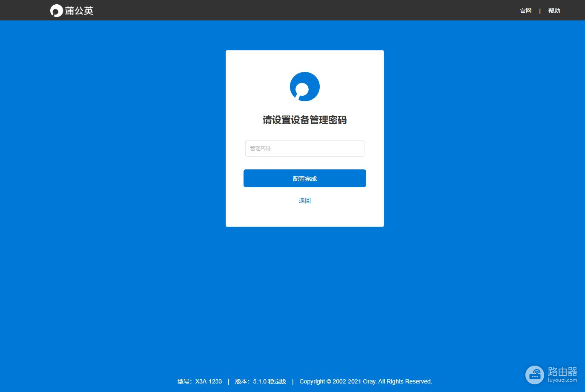Click the 版本: 5.1.0 稳定版 footer text
The image size is (585, 392).
pyautogui.click(x=261, y=381)
